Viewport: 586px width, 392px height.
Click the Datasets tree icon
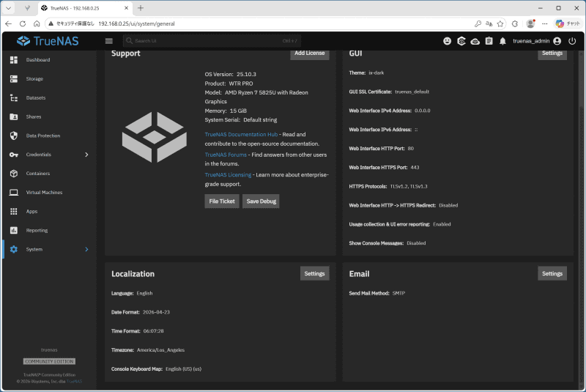point(14,98)
